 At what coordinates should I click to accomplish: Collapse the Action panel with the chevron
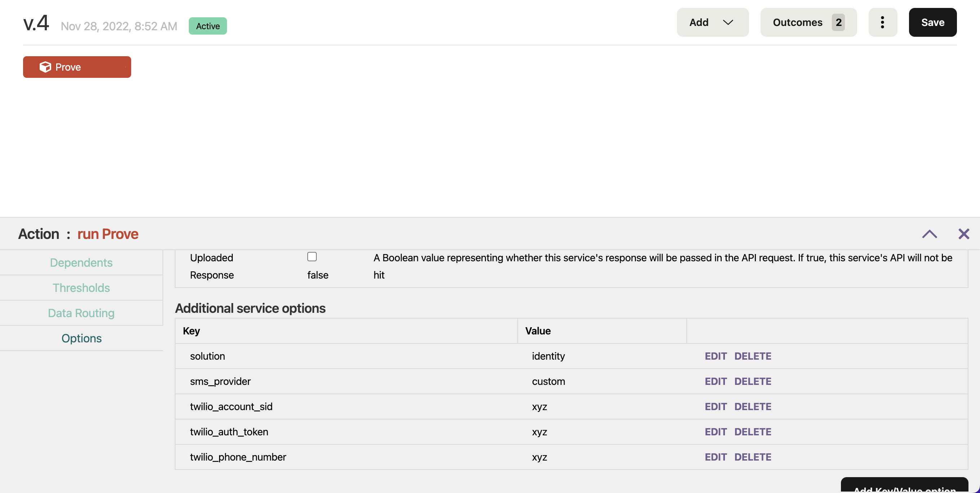(930, 234)
